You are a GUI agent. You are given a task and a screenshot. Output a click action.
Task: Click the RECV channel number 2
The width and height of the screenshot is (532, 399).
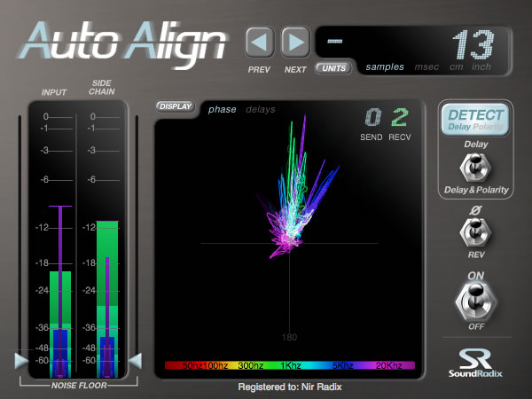tap(400, 117)
